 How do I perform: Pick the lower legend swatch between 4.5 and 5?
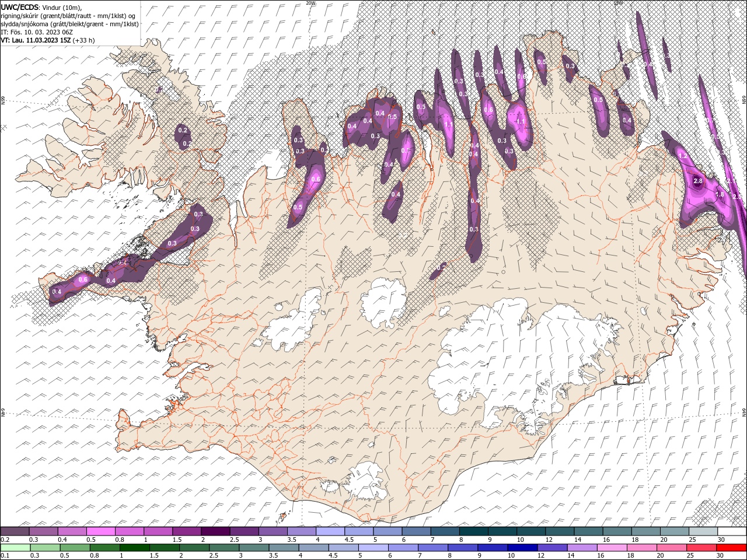[343, 548]
